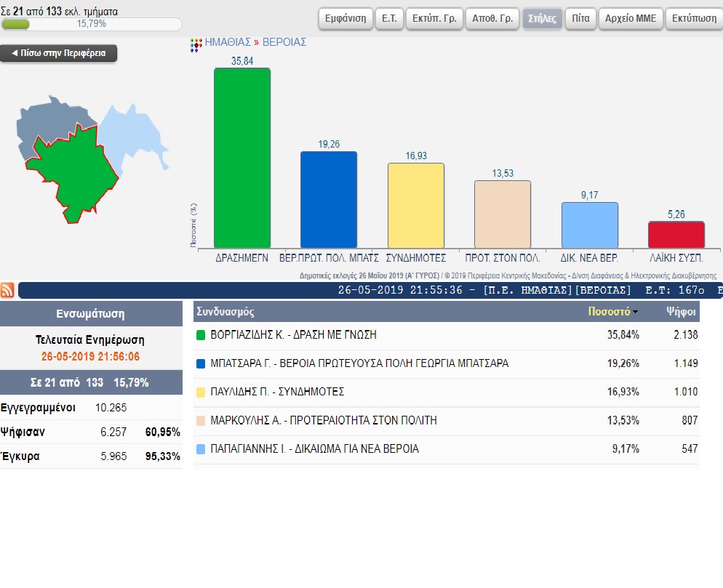Sort by the Ψήφοι column header
This screenshot has height=588, width=723.
[x=682, y=312]
